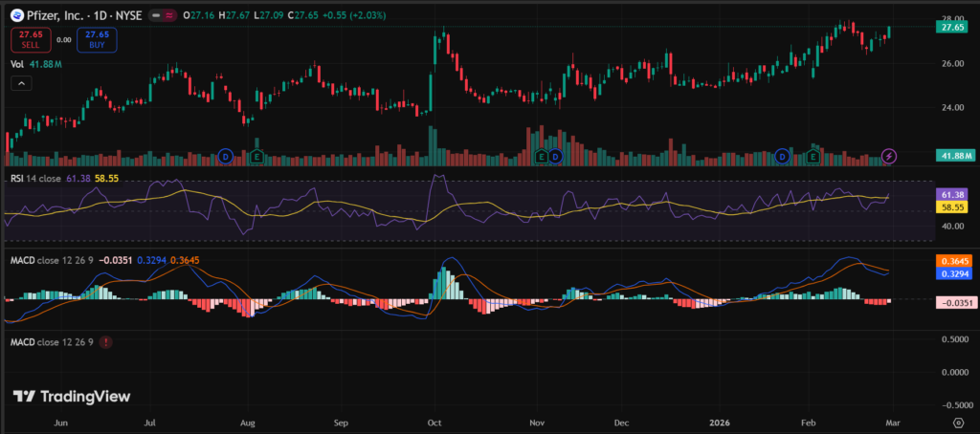This screenshot has width=980, height=434.
Task: Open the dividend marker near February
Action: (782, 156)
